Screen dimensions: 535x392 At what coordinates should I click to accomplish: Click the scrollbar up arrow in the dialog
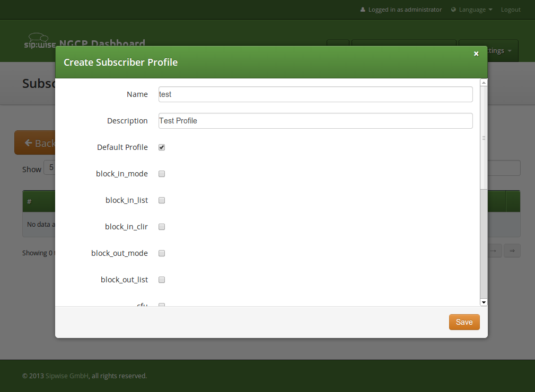pos(483,82)
